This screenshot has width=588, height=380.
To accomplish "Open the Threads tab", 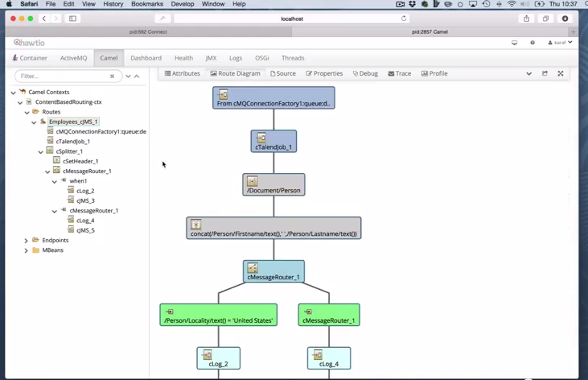I will pos(293,58).
